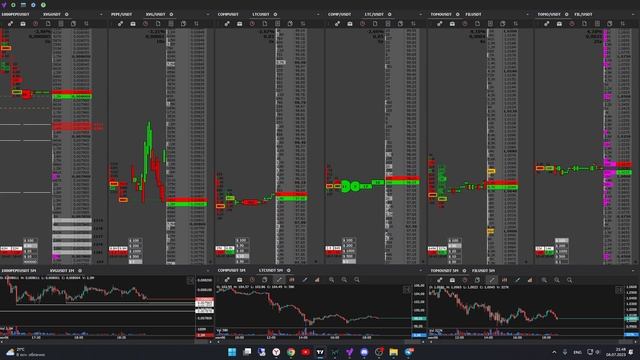Click arrows icon in TOMO/USDT panel toolbar
The image size is (640, 360).
click(622, 24)
